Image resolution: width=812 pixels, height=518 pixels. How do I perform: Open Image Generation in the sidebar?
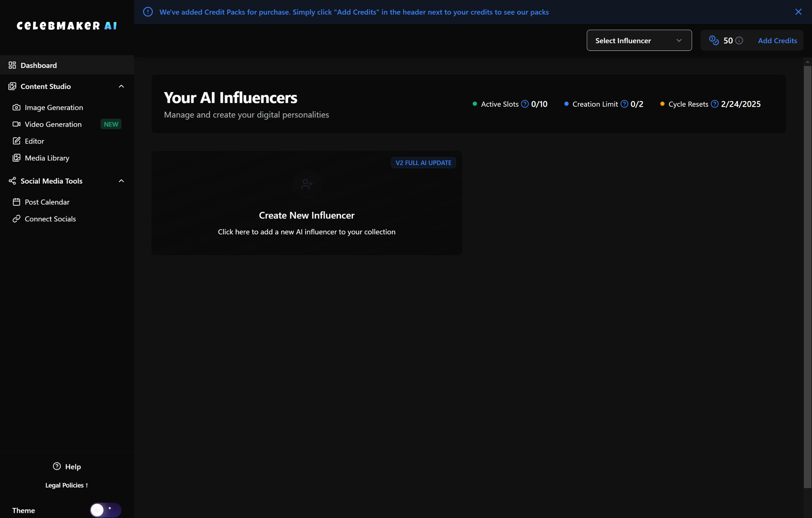(54, 107)
